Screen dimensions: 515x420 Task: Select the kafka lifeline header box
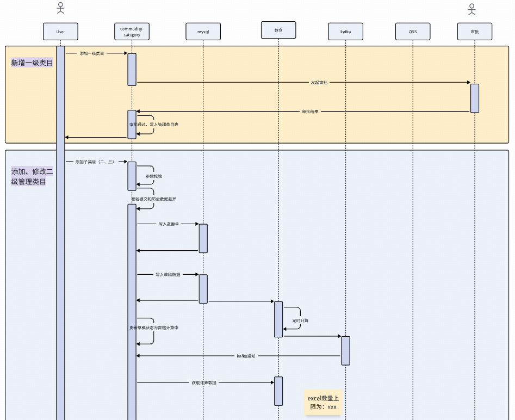[345, 32]
